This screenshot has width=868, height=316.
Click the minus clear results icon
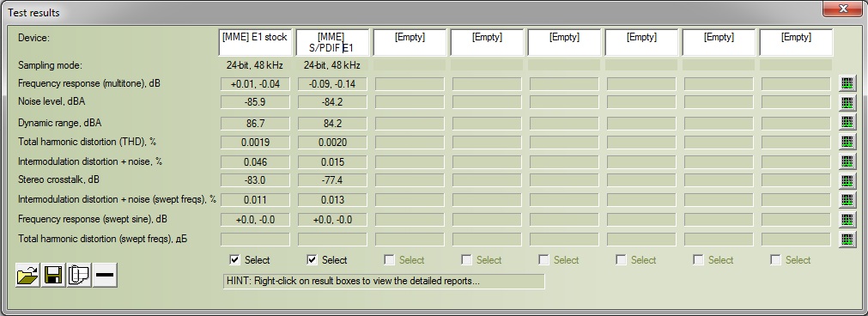click(105, 275)
